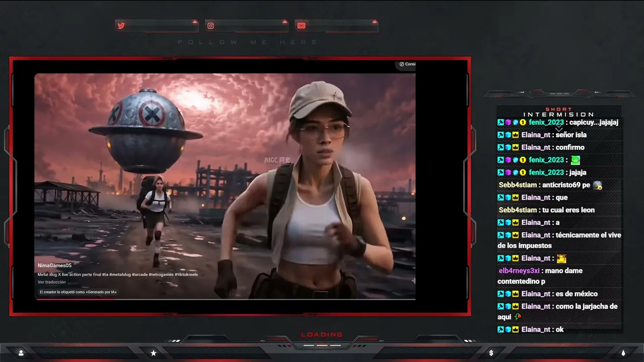This screenshot has width=644, height=362.
Task: Click the flame icon in bottom bar
Action: tap(623, 353)
